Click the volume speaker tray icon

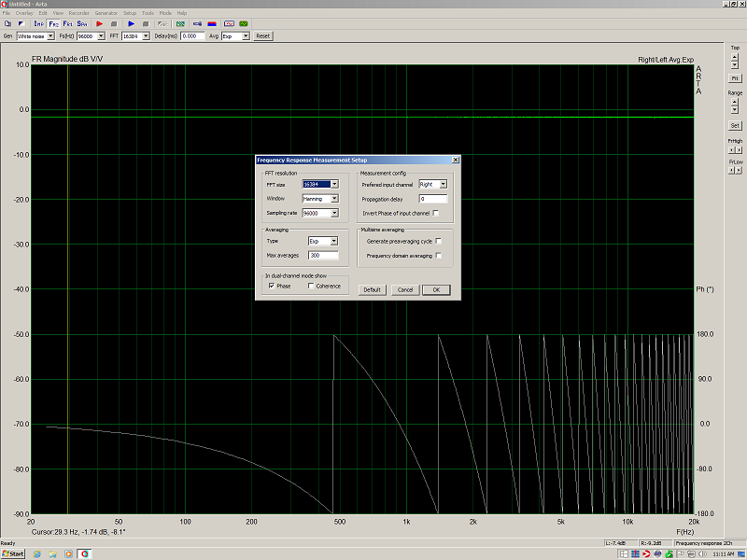[702, 553]
